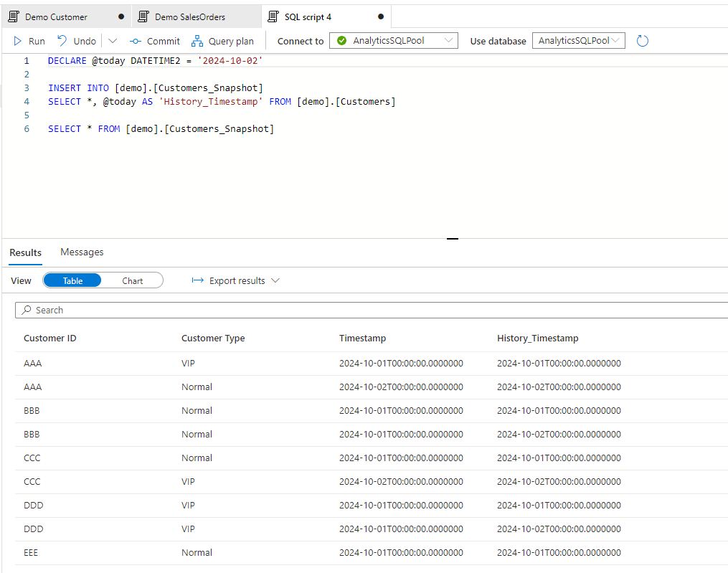
Task: Open the Use database dropdown
Action: [x=579, y=40]
